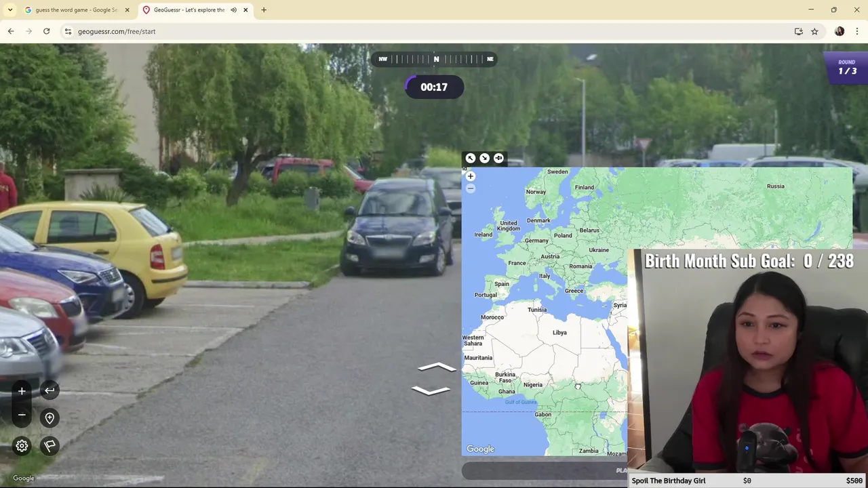
Task: Click Norway on the map
Action: (536, 192)
